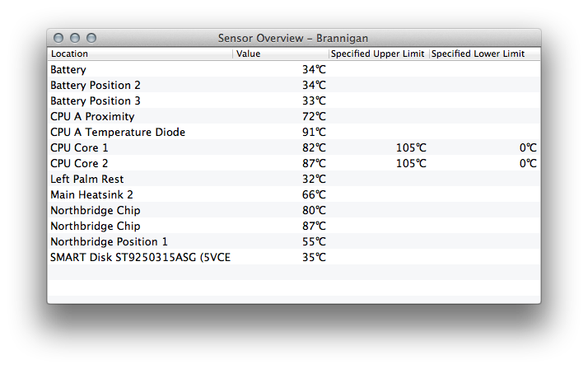Sort by the Value column header
Screen dimensions: 588x369
coord(281,54)
